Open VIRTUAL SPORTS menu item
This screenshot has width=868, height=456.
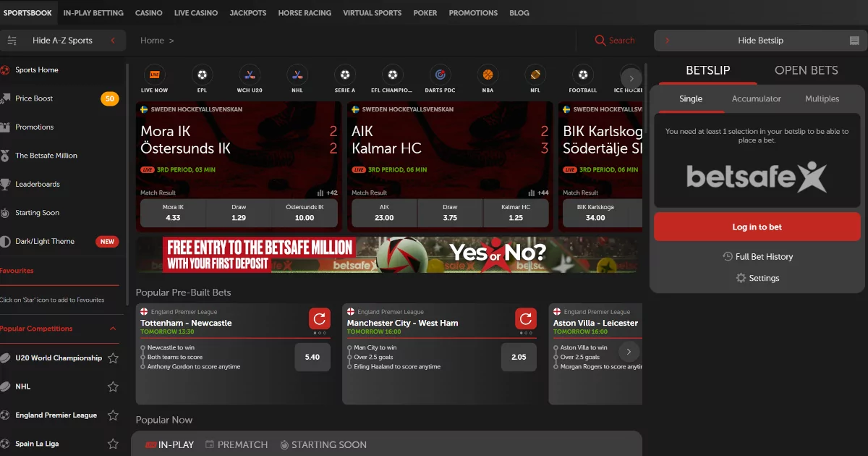coord(373,13)
